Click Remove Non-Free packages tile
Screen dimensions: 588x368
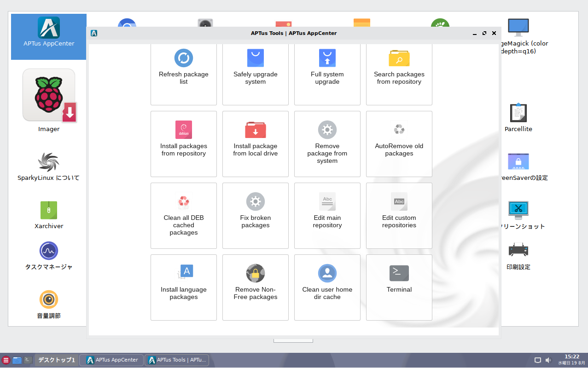pos(256,287)
